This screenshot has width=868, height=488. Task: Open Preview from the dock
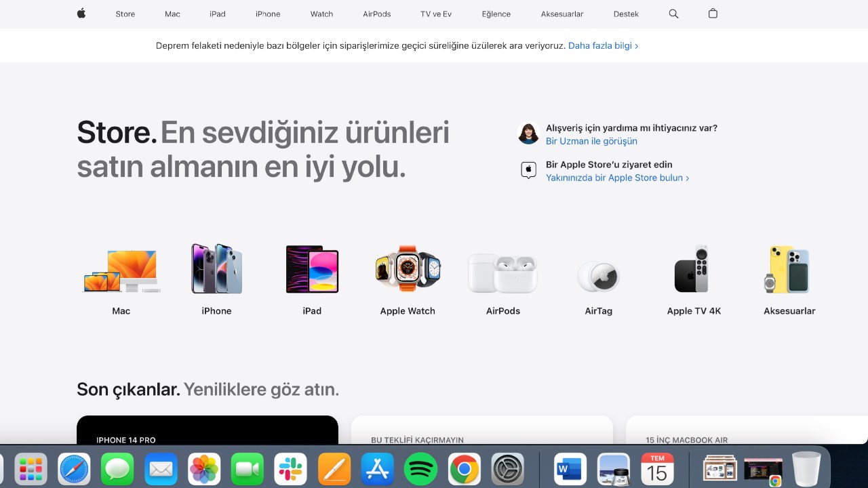(x=614, y=469)
